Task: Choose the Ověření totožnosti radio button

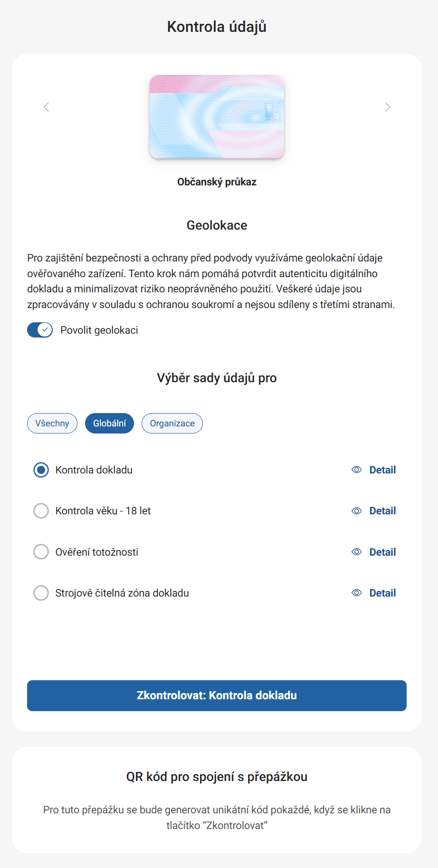Action: 41,552
